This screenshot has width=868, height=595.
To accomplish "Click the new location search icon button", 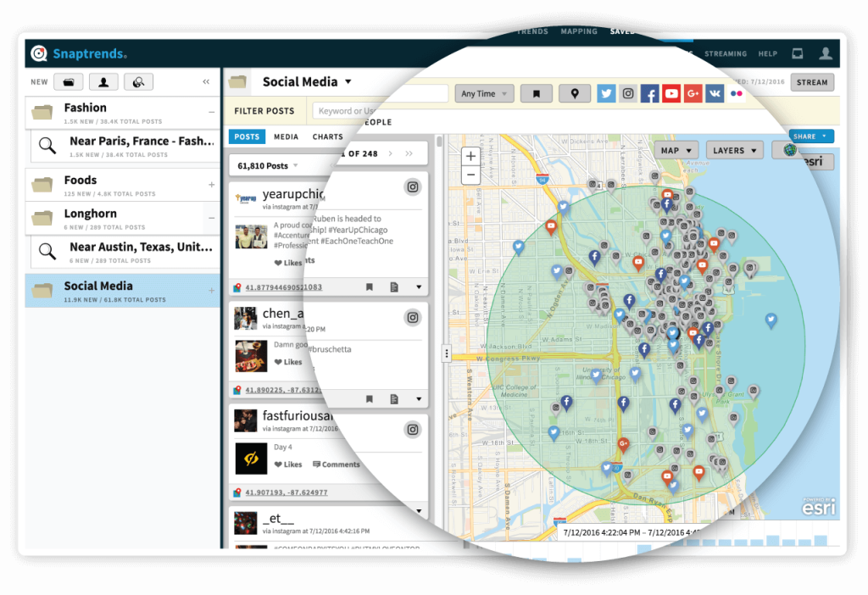I will pyautogui.click(x=138, y=82).
